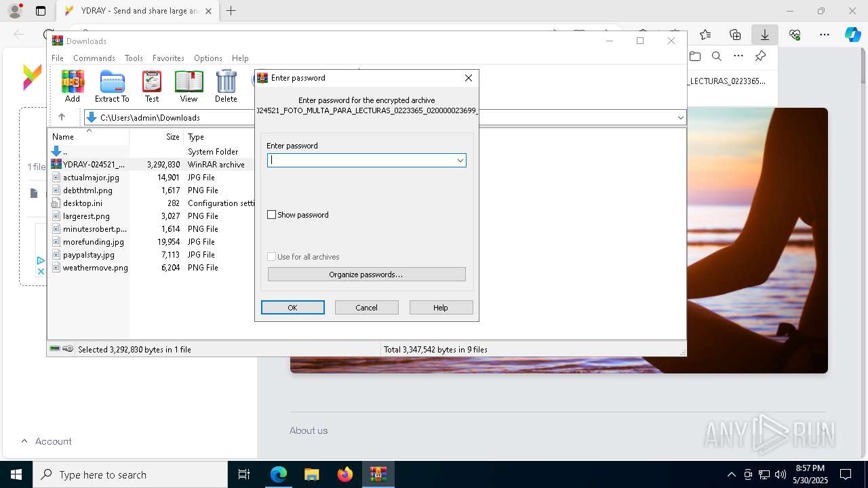Image resolution: width=868 pixels, height=488 pixels.
Task: Click the View toolbar icon in WinRAR
Action: (x=189, y=86)
